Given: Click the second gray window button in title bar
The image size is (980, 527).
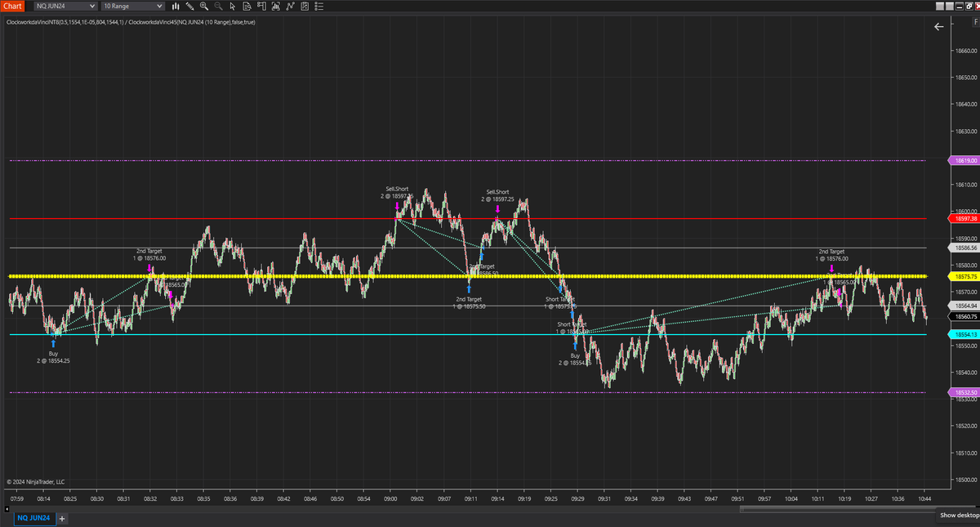Looking at the screenshot, I should (951, 6).
